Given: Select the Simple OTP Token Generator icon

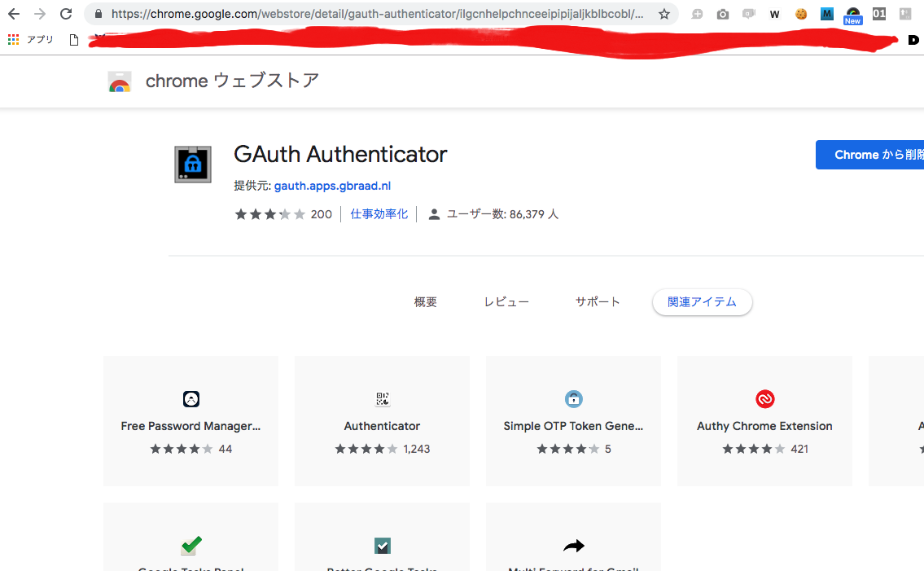Looking at the screenshot, I should coord(573,399).
